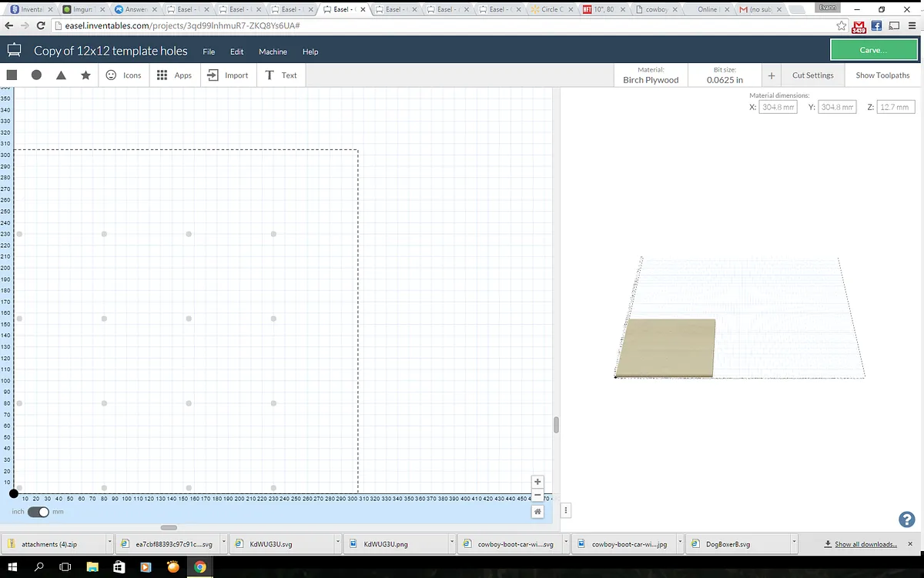Screen dimensions: 924x578
Task: Select the triangle shape tool
Action: 61,75
